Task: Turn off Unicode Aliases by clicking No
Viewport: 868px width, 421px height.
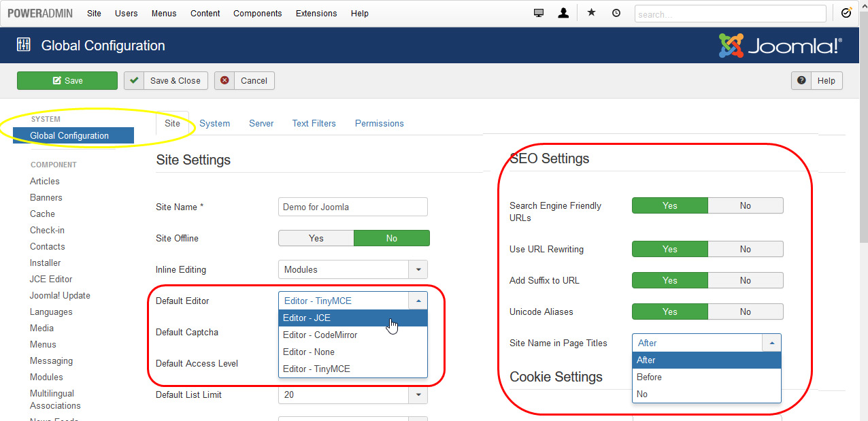Action: pyautogui.click(x=745, y=311)
